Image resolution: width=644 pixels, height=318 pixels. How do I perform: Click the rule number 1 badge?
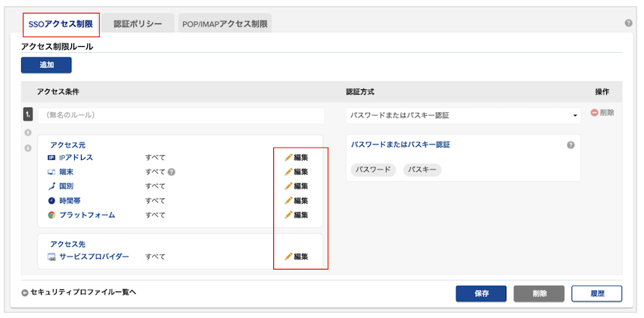coord(28,114)
